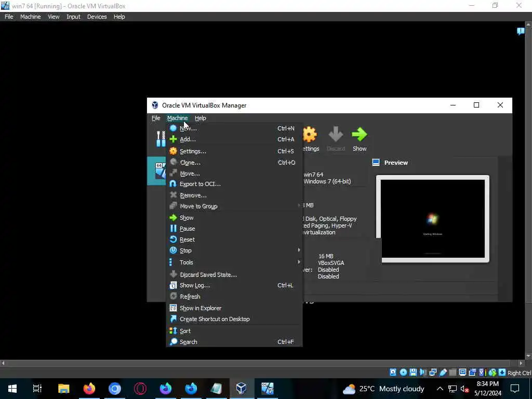Click the keyboard capture host-key icon
532x399 pixels.
coord(502,373)
